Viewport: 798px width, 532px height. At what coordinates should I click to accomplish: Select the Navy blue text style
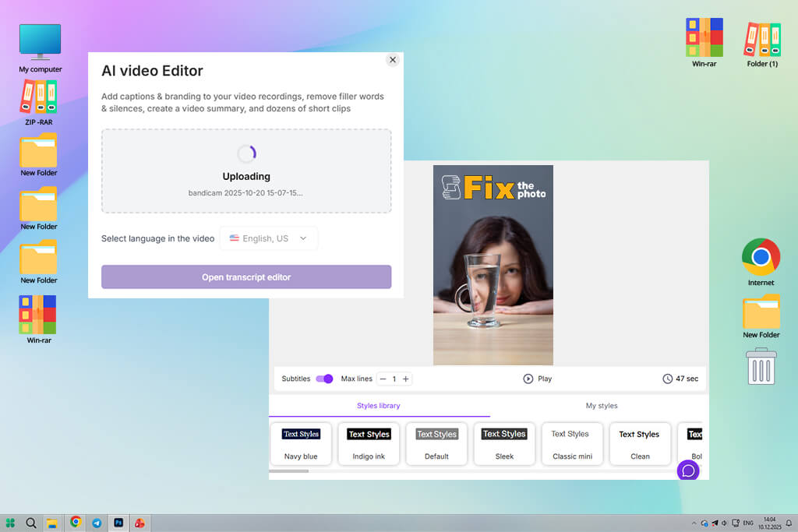coord(301,444)
